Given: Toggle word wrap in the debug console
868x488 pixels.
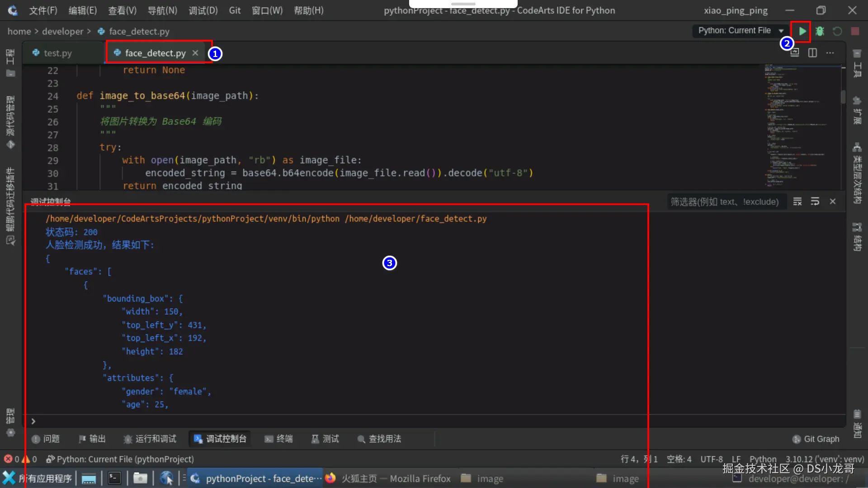Looking at the screenshot, I should [815, 202].
